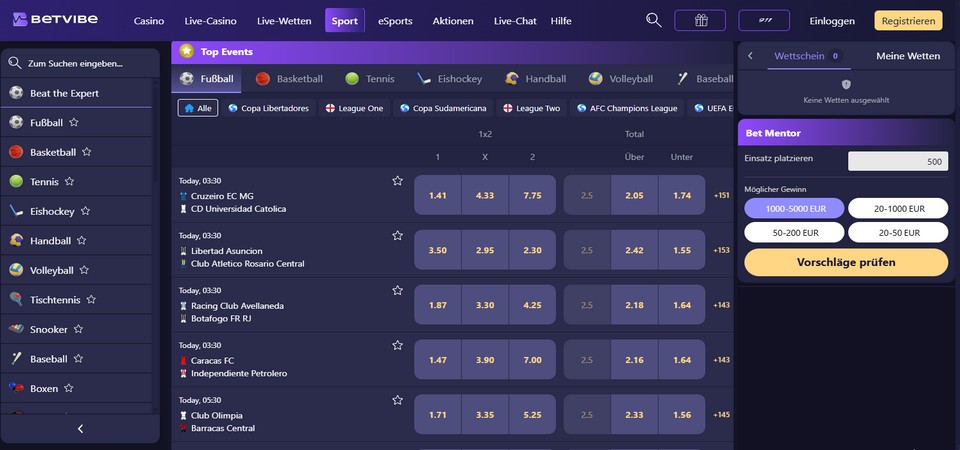
Task: Star the Caracas FC match
Action: coord(397,345)
